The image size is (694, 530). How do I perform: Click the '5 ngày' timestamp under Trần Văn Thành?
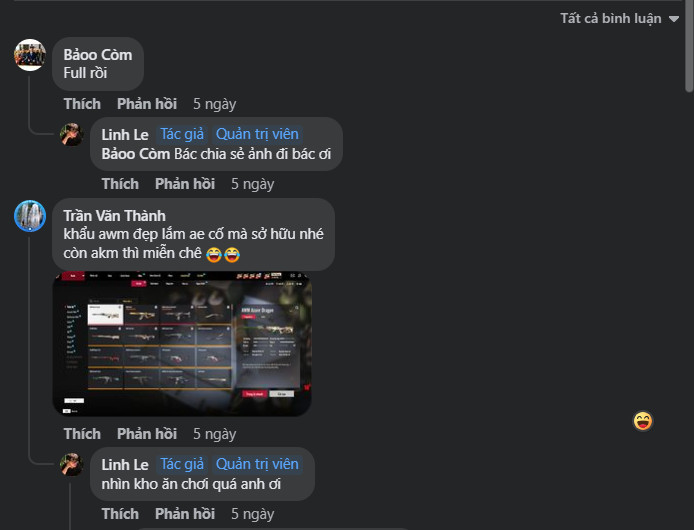pyautogui.click(x=215, y=434)
